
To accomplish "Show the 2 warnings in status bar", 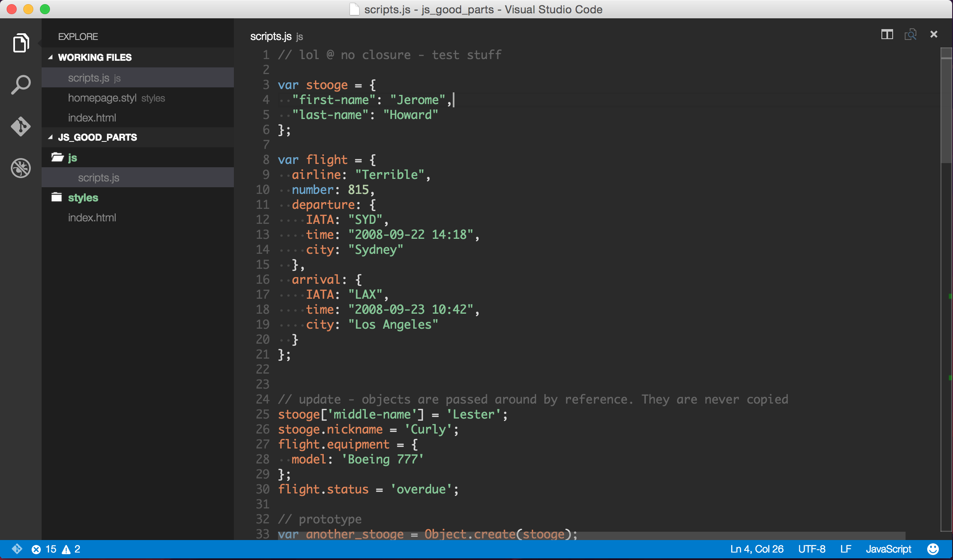I will (71, 549).
